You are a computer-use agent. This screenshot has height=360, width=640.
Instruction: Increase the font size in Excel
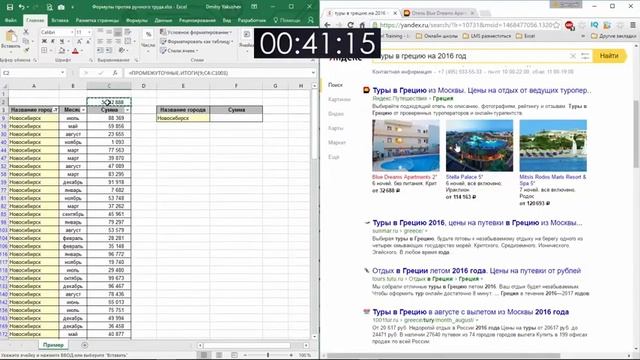coord(79,41)
